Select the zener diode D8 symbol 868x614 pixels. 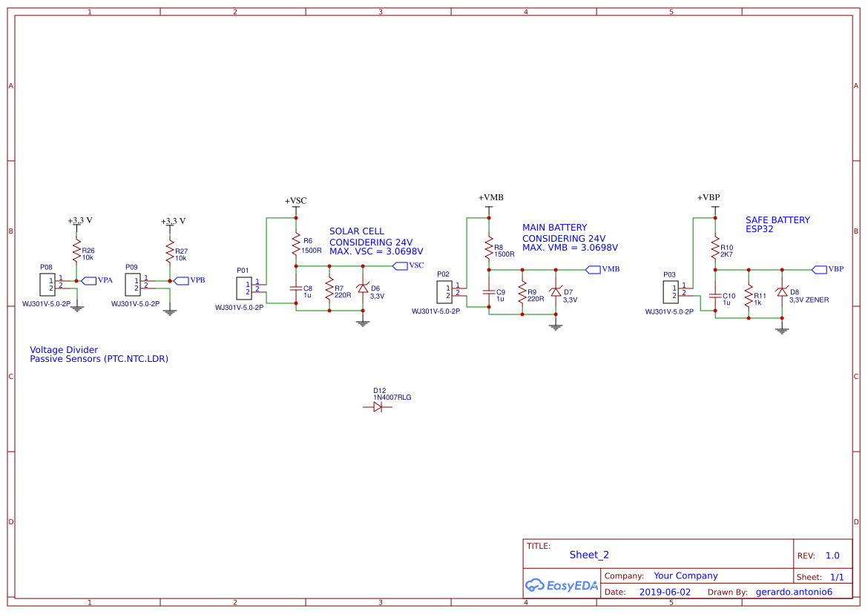click(782, 293)
